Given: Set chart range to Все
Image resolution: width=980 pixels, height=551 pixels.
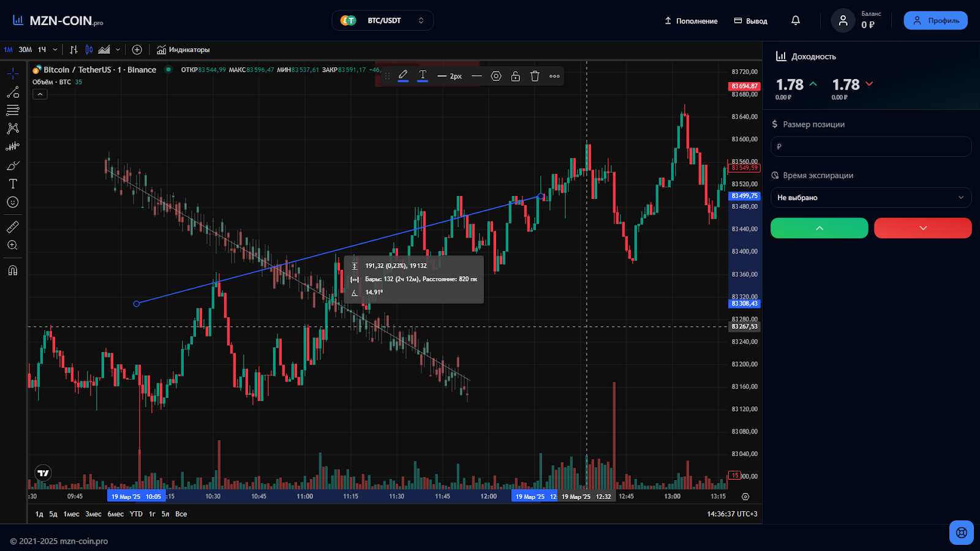Looking at the screenshot, I should 181,514.
